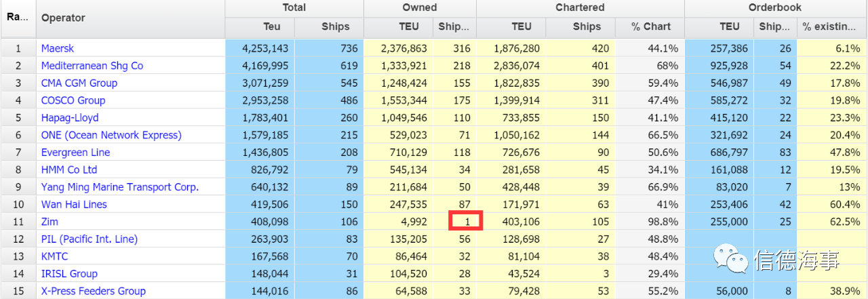Sort by the % Chart column header
This screenshot has width=868, height=299.
[x=651, y=26]
